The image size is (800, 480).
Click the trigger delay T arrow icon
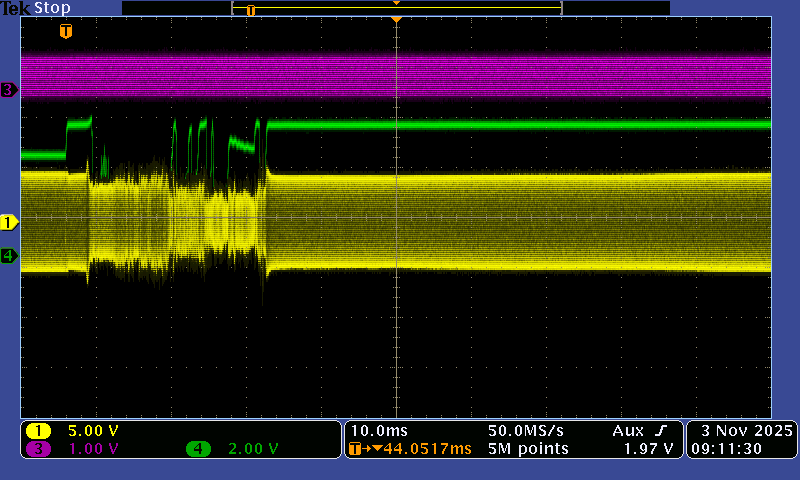(x=356, y=449)
